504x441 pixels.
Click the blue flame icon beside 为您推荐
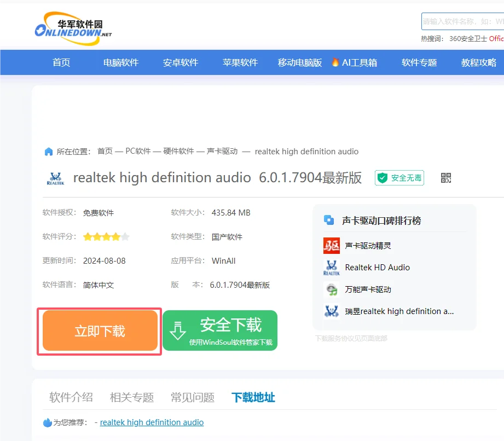tap(48, 422)
